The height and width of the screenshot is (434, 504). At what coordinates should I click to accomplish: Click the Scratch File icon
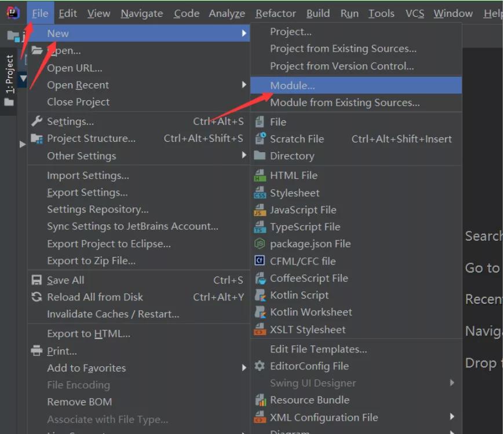click(260, 139)
